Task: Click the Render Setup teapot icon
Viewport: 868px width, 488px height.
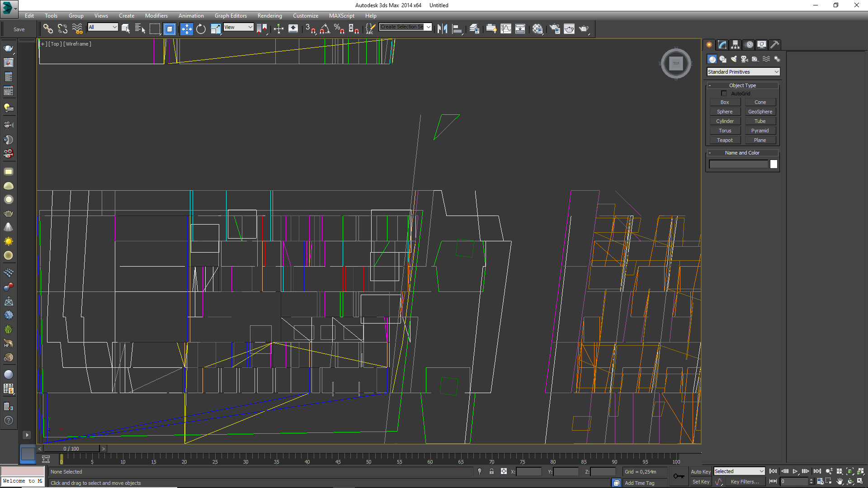Action: click(555, 29)
